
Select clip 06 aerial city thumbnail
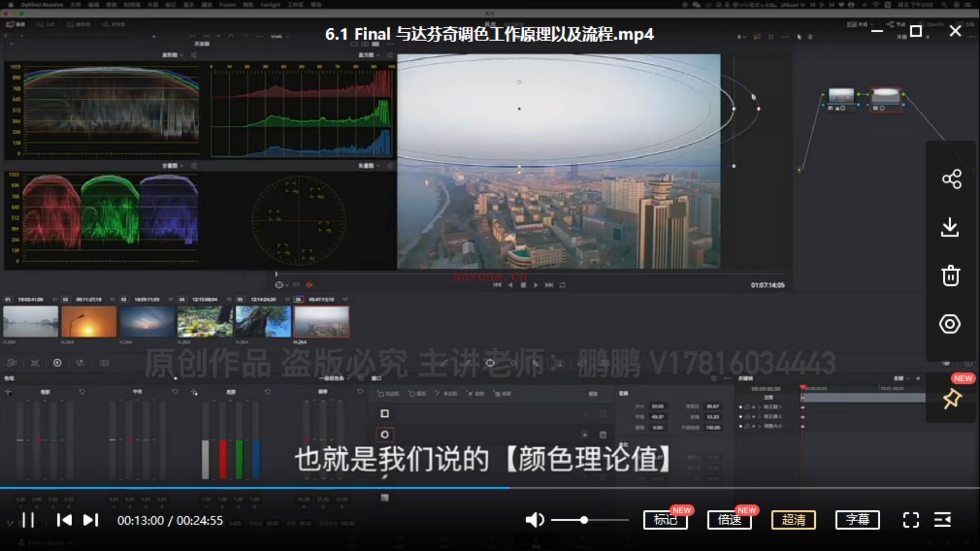(x=321, y=322)
